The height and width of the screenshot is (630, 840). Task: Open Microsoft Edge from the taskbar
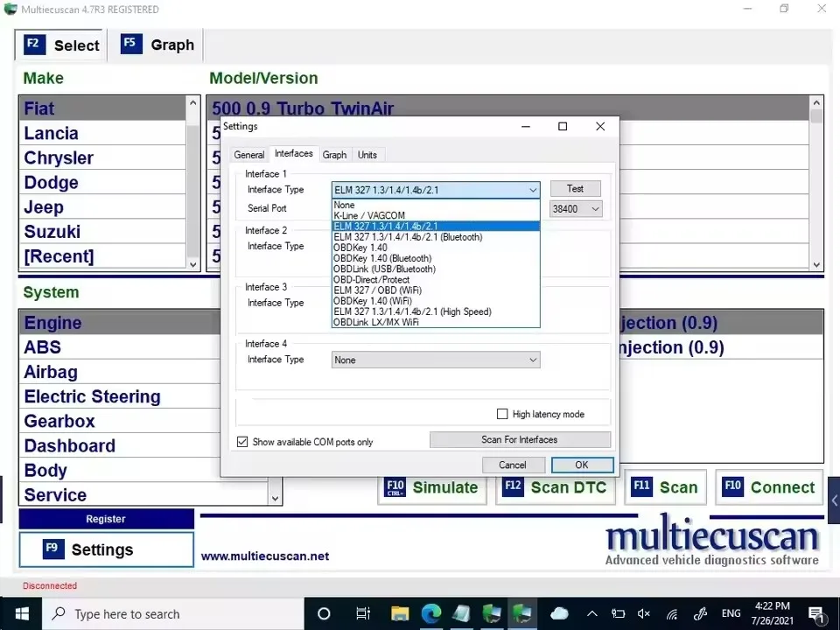[x=431, y=613]
